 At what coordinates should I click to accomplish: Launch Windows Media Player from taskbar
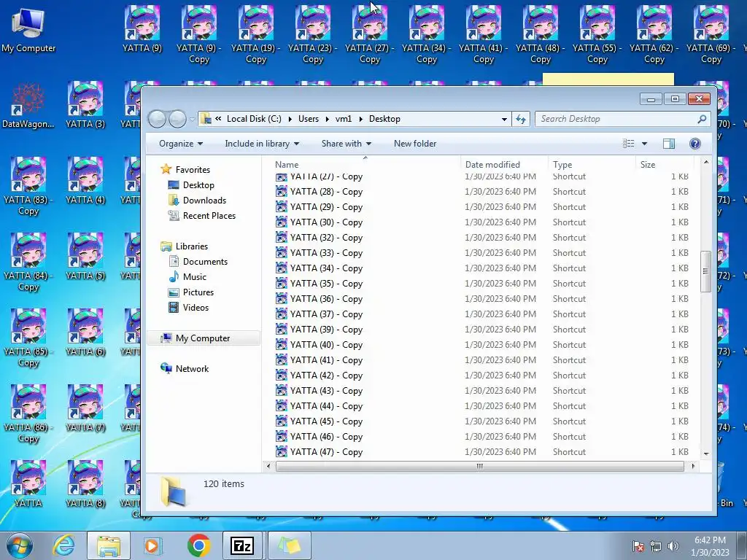point(152,545)
